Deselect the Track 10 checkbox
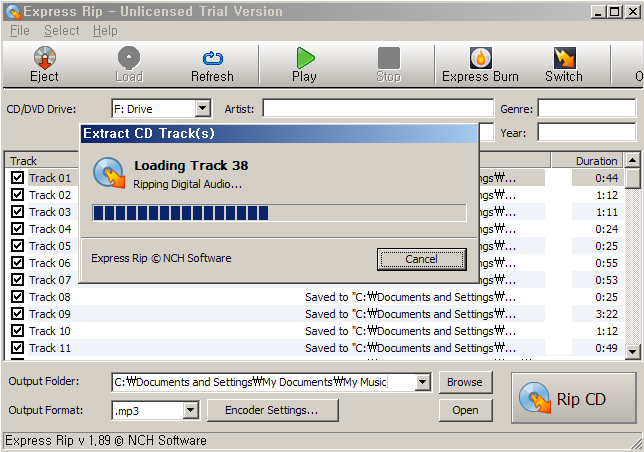The width and height of the screenshot is (644, 452). [x=17, y=330]
